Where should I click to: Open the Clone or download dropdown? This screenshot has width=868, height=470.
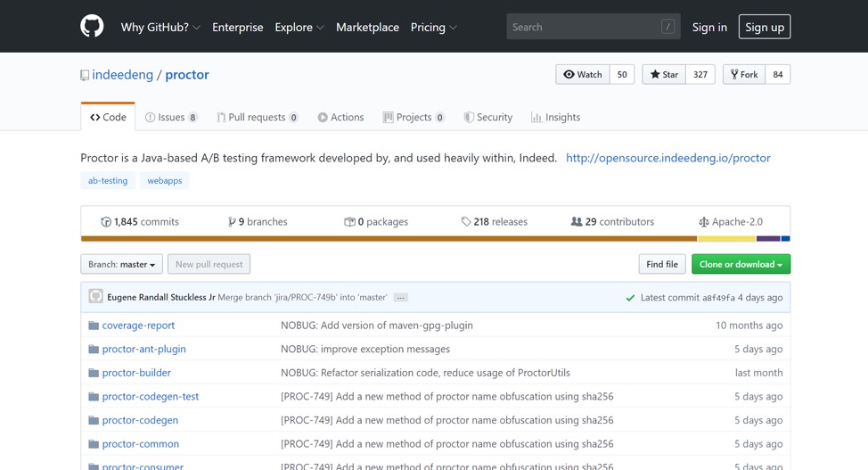[x=741, y=264]
